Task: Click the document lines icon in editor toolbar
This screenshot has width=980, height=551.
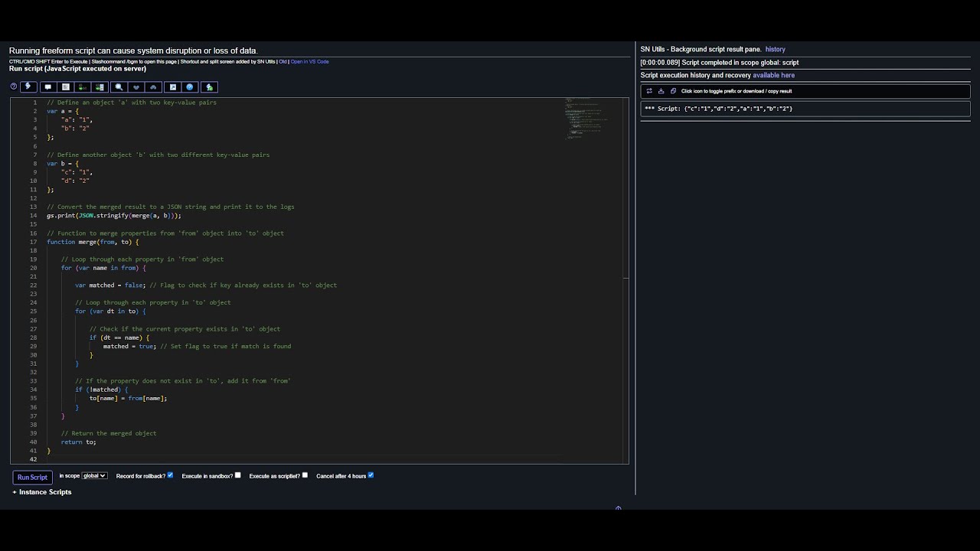Action: pyautogui.click(x=66, y=87)
